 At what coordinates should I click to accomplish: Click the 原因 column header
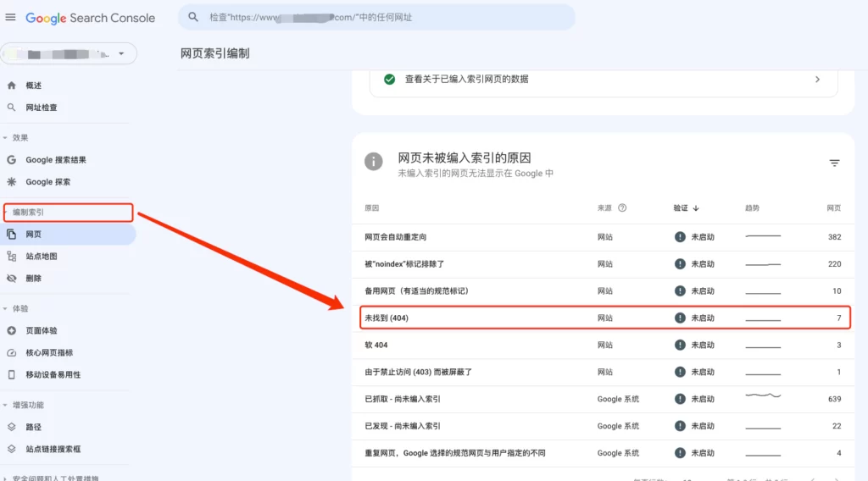coord(371,207)
